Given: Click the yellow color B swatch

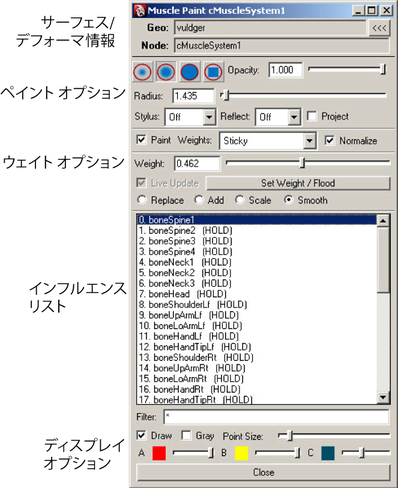Looking at the screenshot, I should click(x=242, y=453).
